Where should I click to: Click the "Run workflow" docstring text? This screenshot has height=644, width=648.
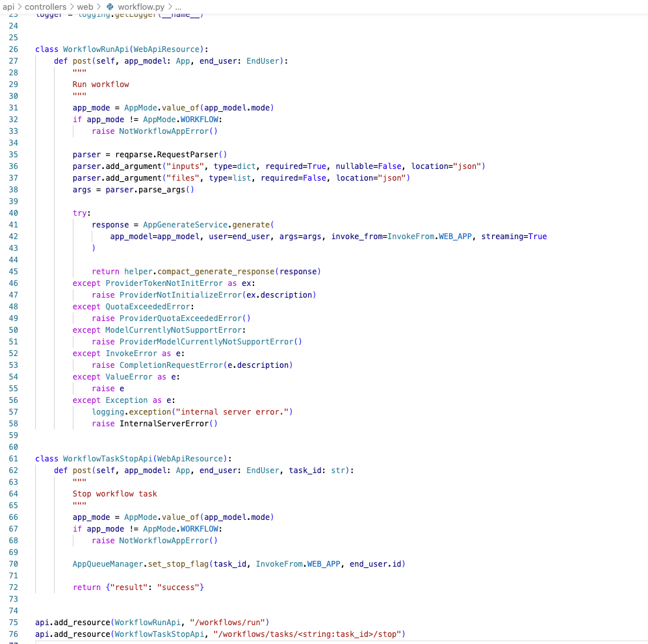pyautogui.click(x=100, y=84)
